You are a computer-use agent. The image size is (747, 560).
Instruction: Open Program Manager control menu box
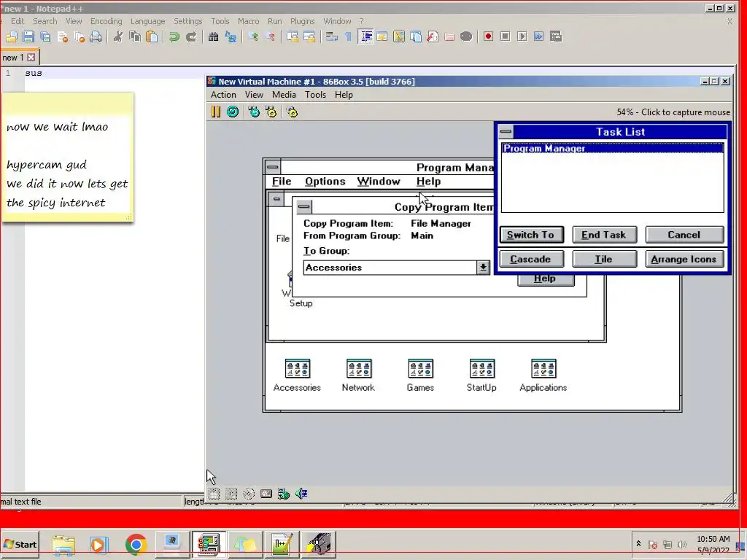(x=273, y=167)
